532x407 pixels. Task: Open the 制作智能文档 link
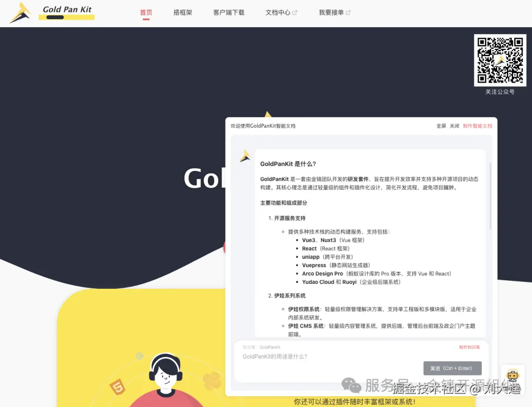(477, 126)
